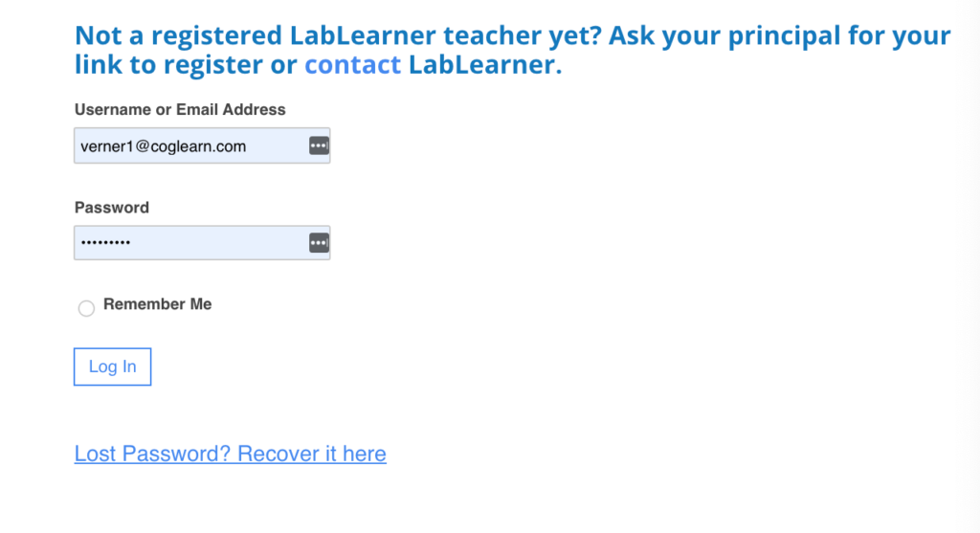Follow the contact link in the heading
Screen dimensions: 980x533
[352, 64]
